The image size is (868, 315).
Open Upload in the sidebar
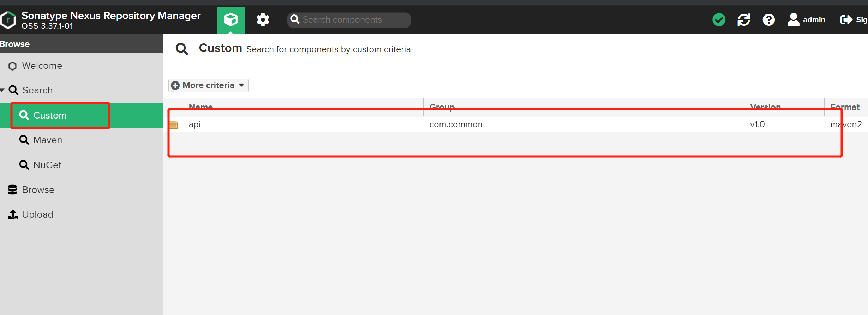(81, 214)
